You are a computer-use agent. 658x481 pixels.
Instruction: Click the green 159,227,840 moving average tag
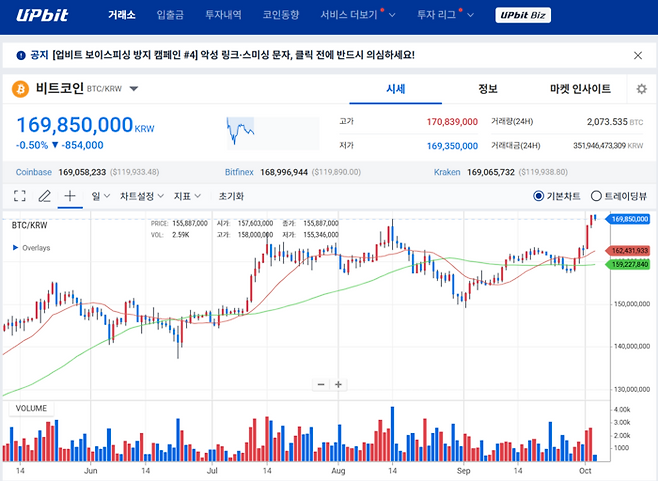[629, 264]
